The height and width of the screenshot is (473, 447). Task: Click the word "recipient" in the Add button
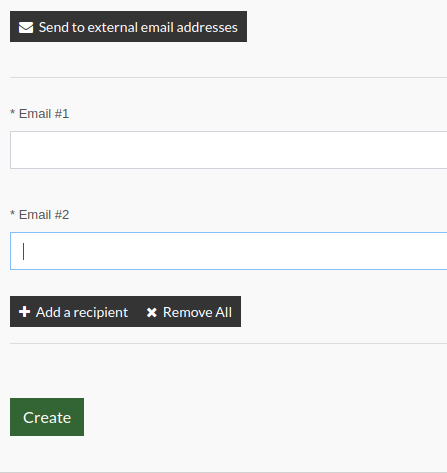click(101, 313)
